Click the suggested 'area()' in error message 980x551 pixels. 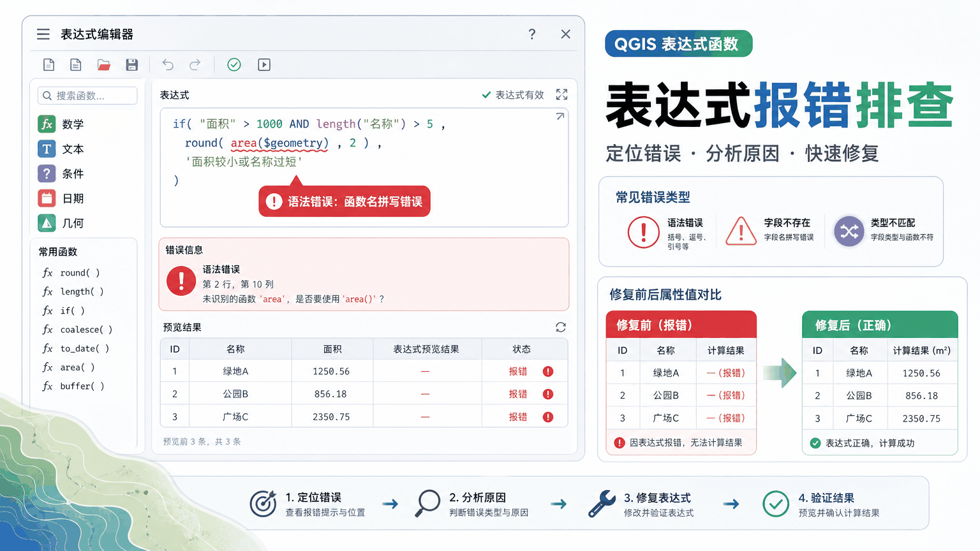tap(359, 299)
